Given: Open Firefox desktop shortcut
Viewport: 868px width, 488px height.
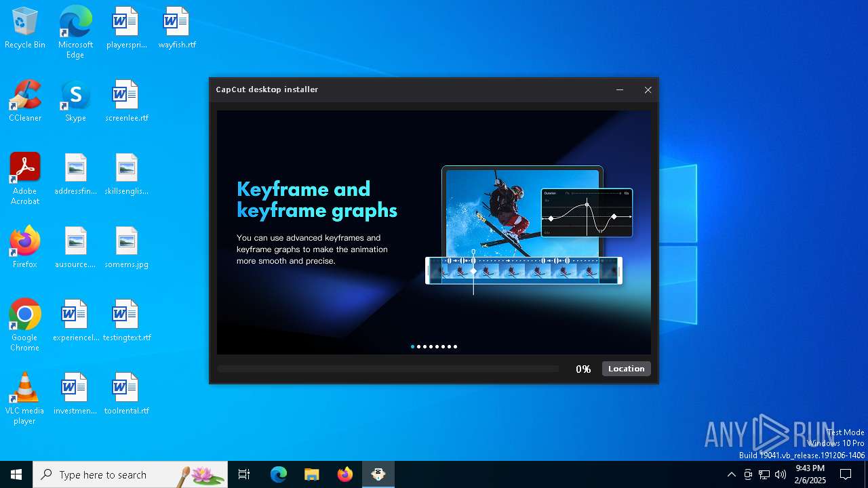Looking at the screenshot, I should (25, 247).
